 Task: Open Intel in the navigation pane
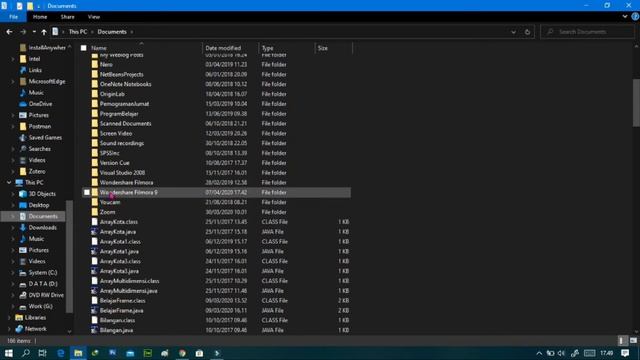(34, 59)
